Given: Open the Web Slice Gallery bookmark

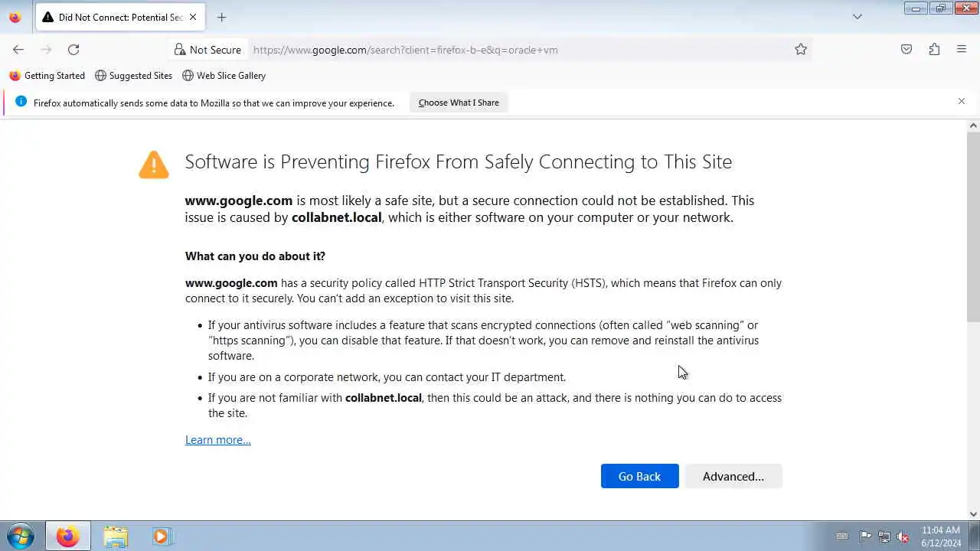Looking at the screenshot, I should click(x=224, y=76).
